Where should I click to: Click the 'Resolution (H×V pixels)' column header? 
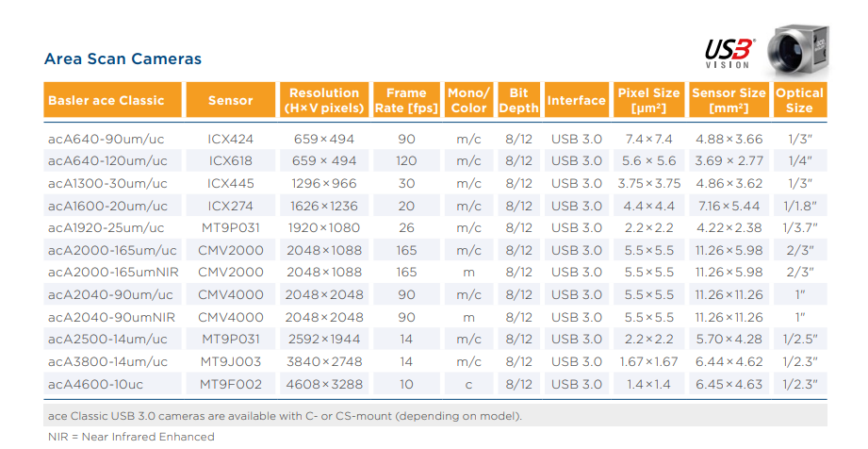324,100
